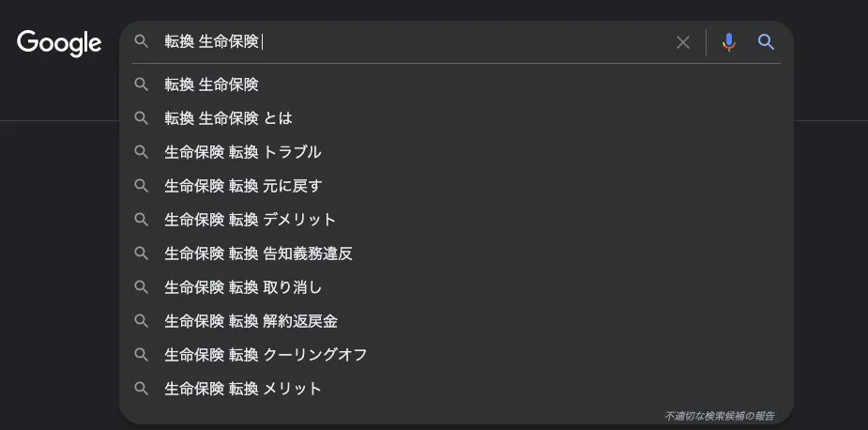
Task: Choose suggestion 転換 生命保険 とは
Action: pyautogui.click(x=228, y=118)
